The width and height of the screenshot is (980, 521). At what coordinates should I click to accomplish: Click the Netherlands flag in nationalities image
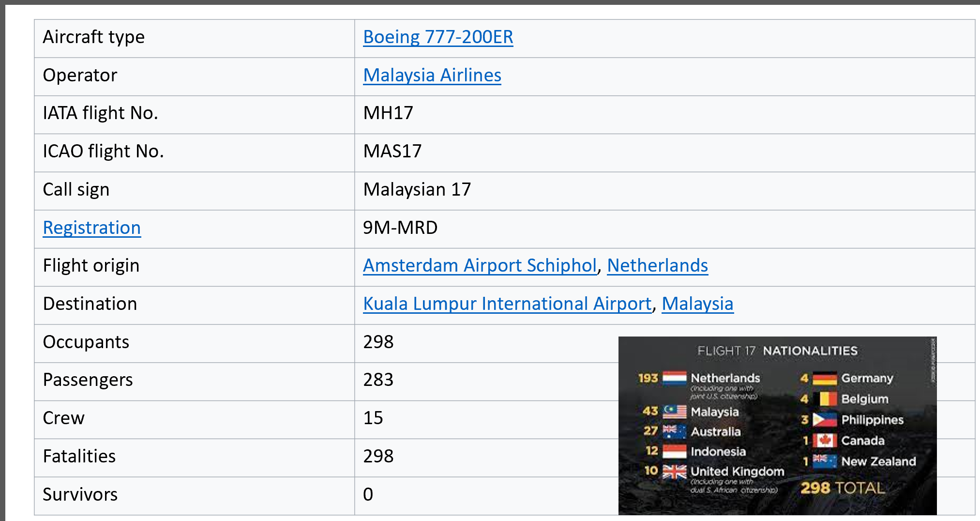pos(674,378)
